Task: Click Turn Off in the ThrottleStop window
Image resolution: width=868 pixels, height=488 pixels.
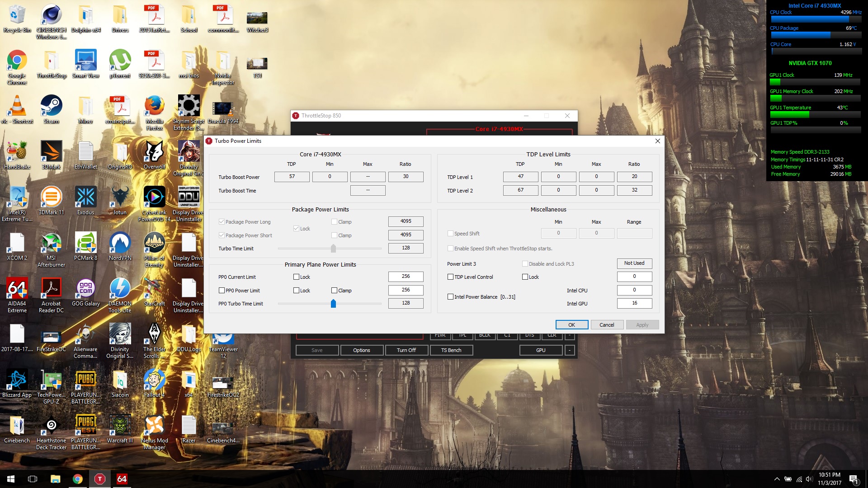Action: tap(406, 350)
